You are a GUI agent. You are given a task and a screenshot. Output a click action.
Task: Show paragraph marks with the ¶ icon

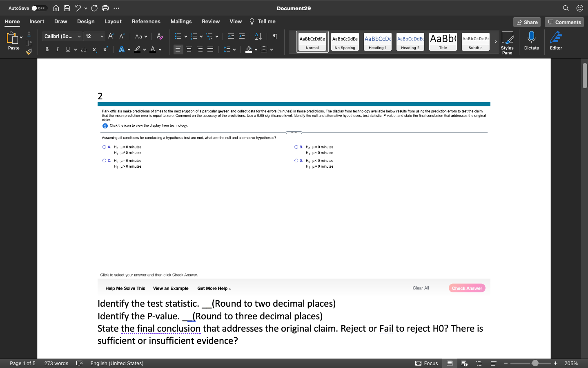[x=274, y=36]
